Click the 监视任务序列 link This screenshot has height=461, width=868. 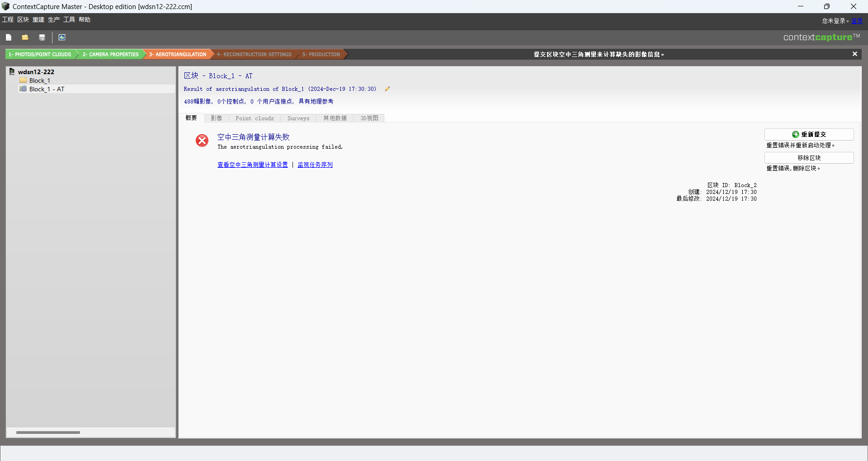pos(315,165)
